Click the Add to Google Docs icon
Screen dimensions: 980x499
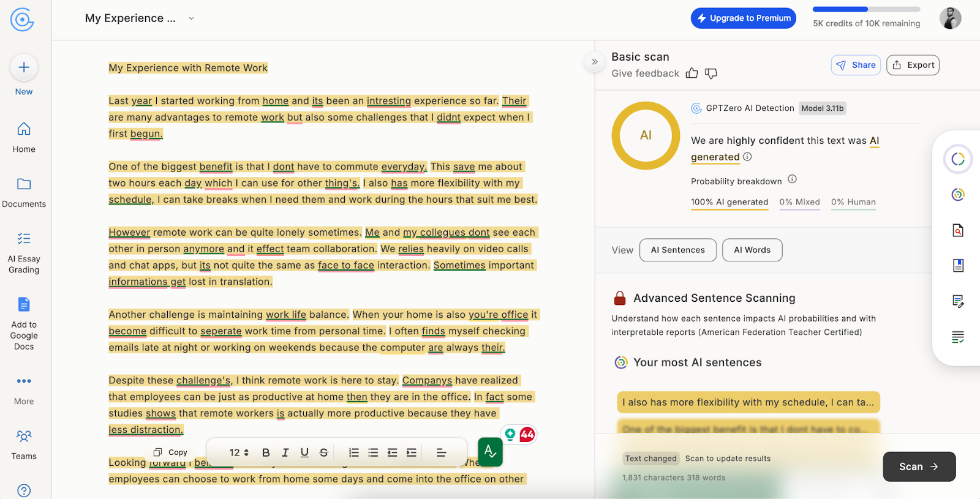24,304
